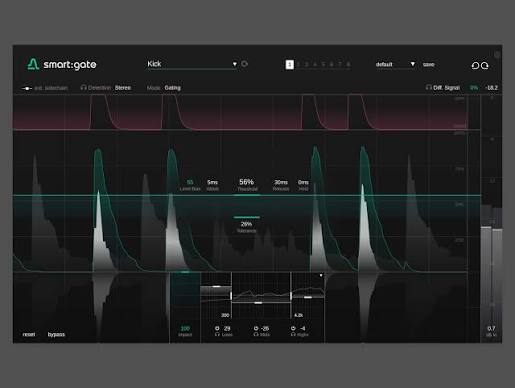Viewport: 515px width, 388px height.
Task: Solo-listen the Highs band headphone icon
Action: (x=293, y=334)
